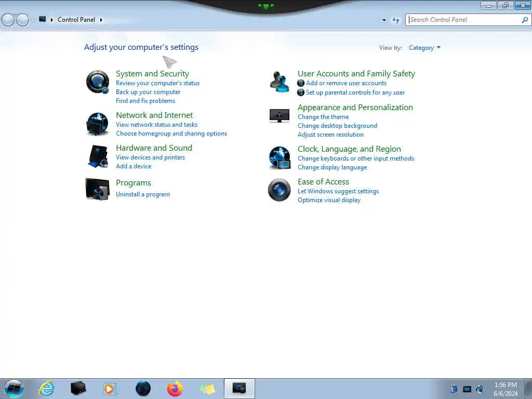Click the search magnifier icon
Image resolution: width=532 pixels, height=399 pixels.
pos(524,20)
